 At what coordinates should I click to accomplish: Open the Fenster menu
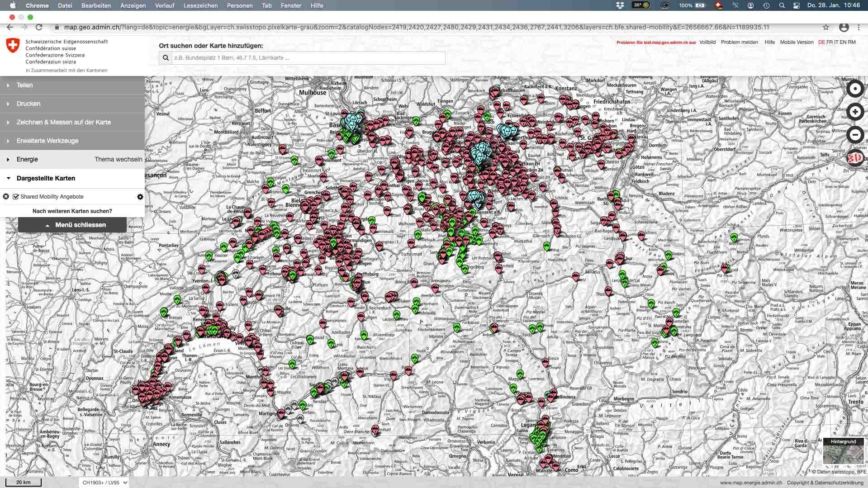[x=291, y=5]
